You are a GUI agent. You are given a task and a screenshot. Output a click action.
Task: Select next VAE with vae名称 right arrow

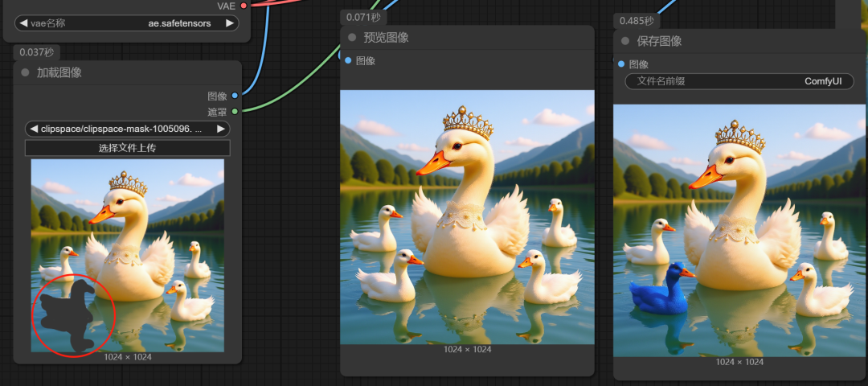(x=230, y=23)
